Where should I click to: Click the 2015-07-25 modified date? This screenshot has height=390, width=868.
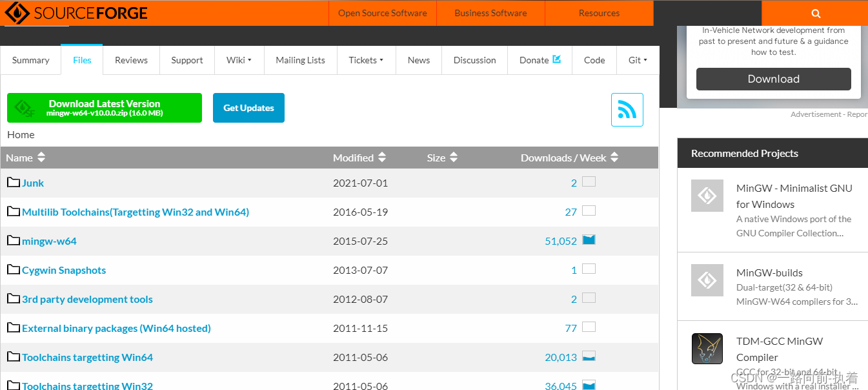(360, 241)
